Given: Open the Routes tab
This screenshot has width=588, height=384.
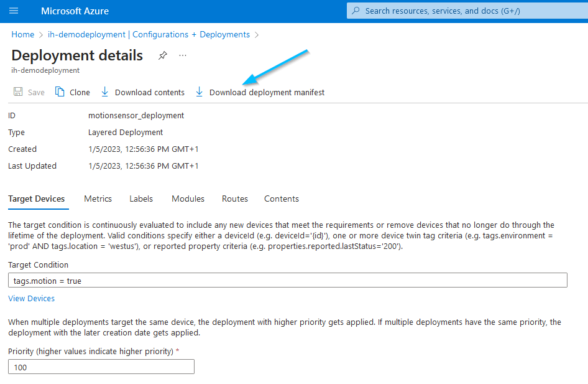Looking at the screenshot, I should coord(235,199).
